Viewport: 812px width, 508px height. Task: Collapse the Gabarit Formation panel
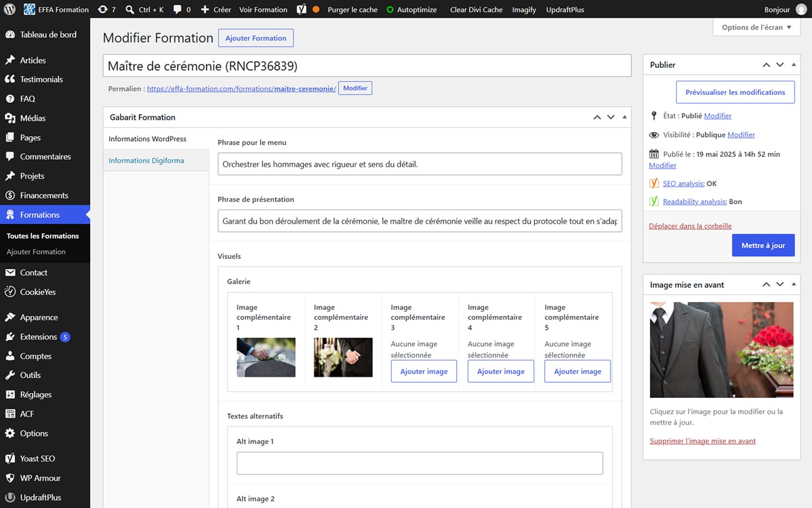click(x=624, y=117)
